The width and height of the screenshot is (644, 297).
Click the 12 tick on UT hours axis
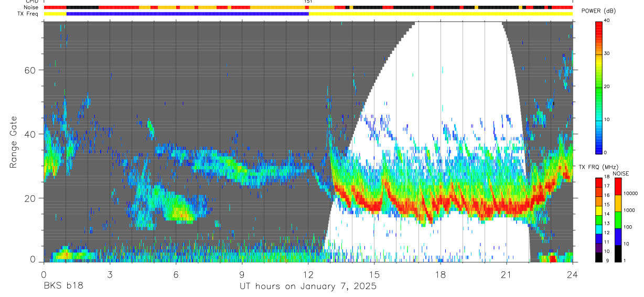tap(308, 274)
